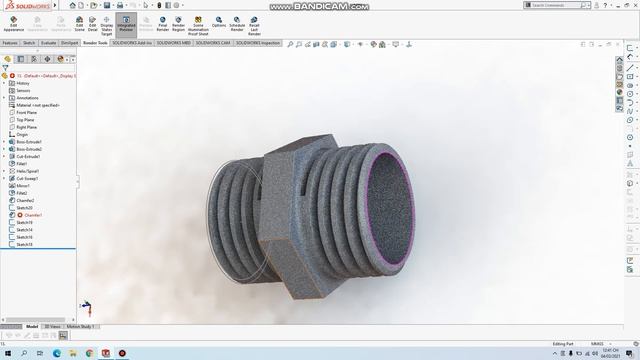This screenshot has width=640, height=360.
Task: Click the Rebuild traffic light icon
Action: (x=159, y=5)
